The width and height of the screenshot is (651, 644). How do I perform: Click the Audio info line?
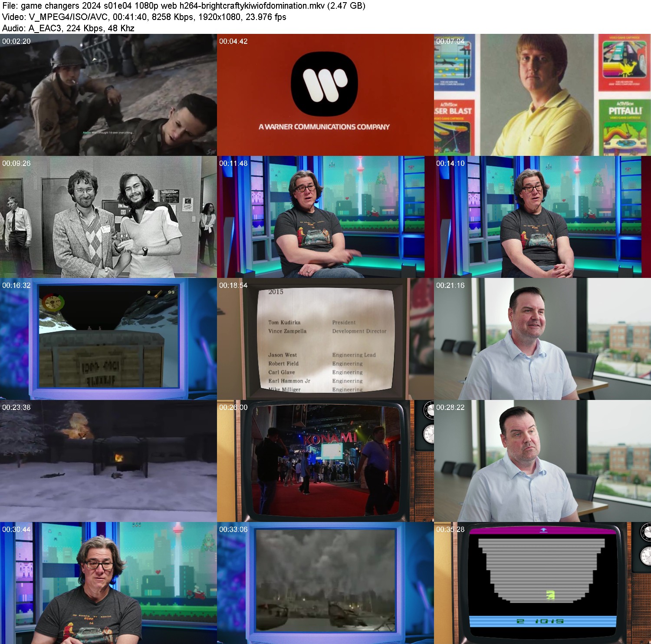click(x=68, y=28)
